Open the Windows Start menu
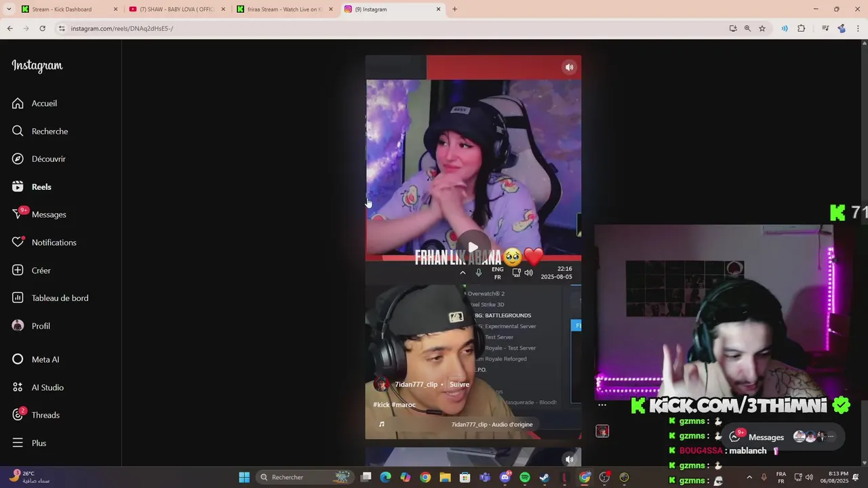Screen dimensions: 868x488 [x=244, y=477]
